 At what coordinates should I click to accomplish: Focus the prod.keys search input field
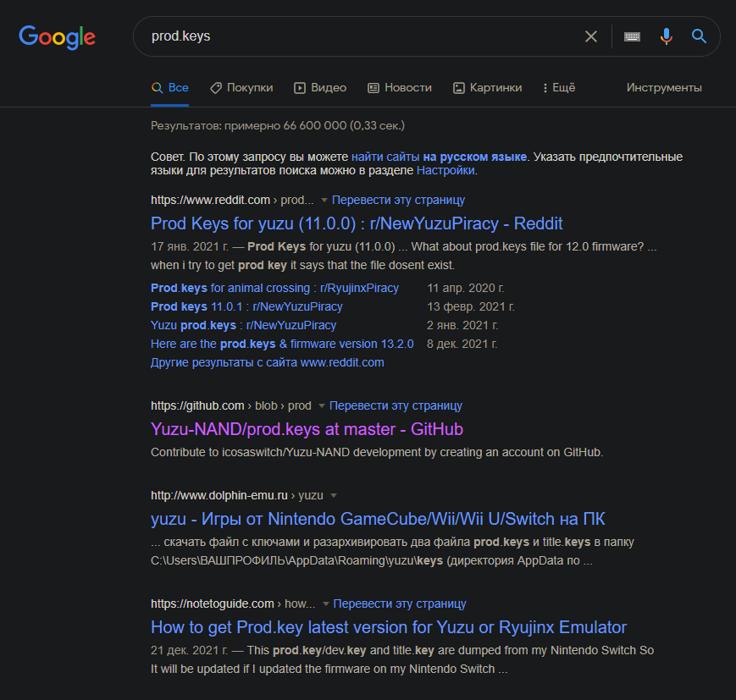click(x=356, y=36)
